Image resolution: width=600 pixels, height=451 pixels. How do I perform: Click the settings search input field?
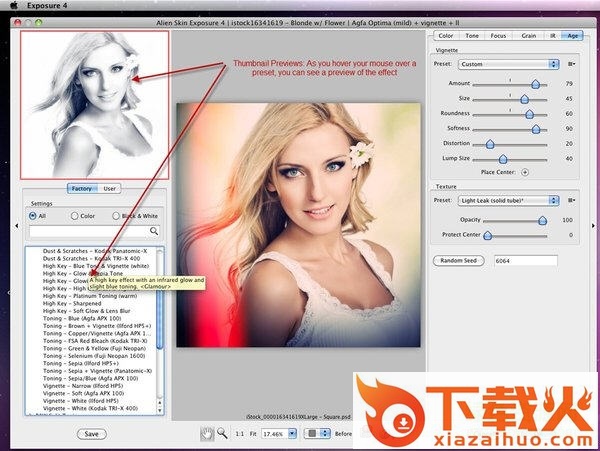(94, 231)
